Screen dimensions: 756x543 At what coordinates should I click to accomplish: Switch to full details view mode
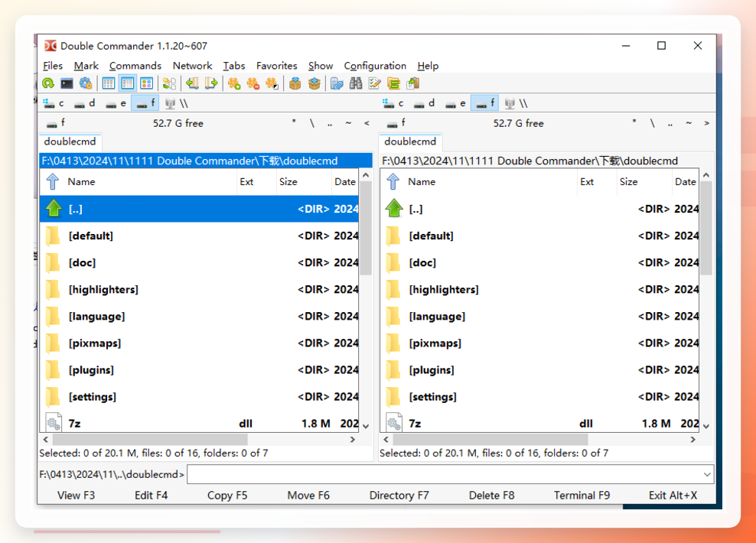pyautogui.click(x=128, y=83)
